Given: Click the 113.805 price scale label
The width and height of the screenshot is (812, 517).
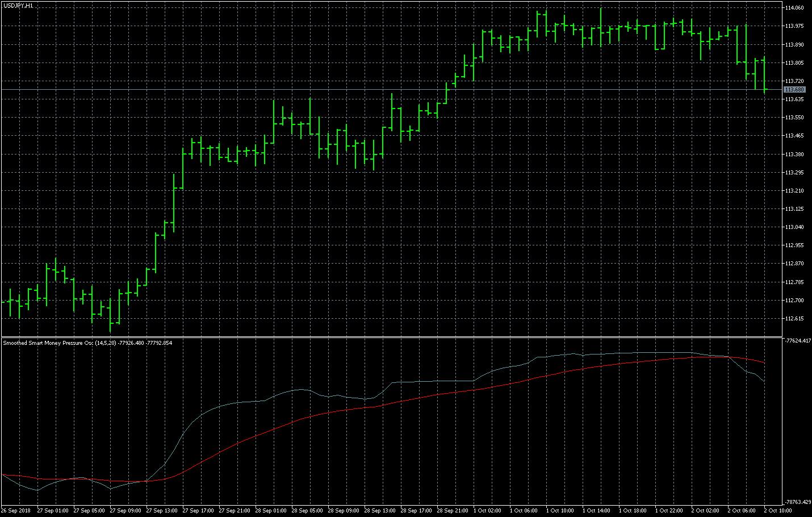Looking at the screenshot, I should pyautogui.click(x=794, y=63).
